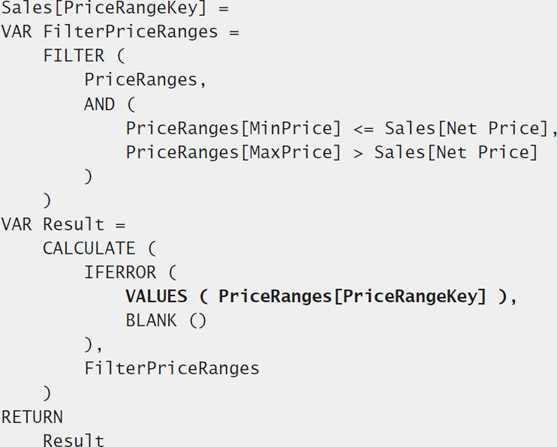Viewport: 557px width, 447px height.
Task: Click the VAR Result declaration
Action: [63, 225]
